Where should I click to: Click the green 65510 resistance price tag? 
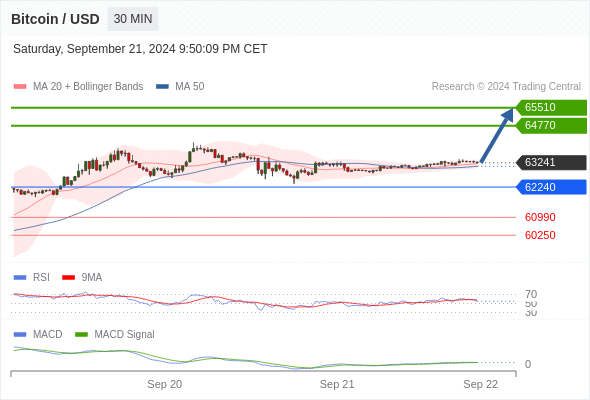(551, 107)
